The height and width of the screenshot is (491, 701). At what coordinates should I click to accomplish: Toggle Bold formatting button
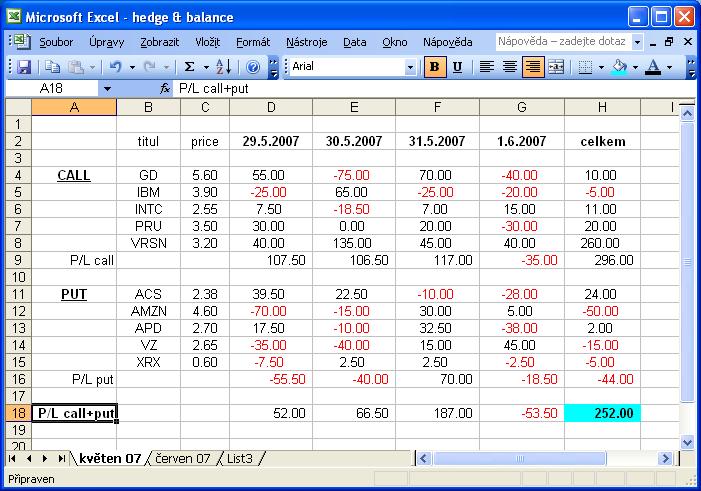click(x=435, y=67)
